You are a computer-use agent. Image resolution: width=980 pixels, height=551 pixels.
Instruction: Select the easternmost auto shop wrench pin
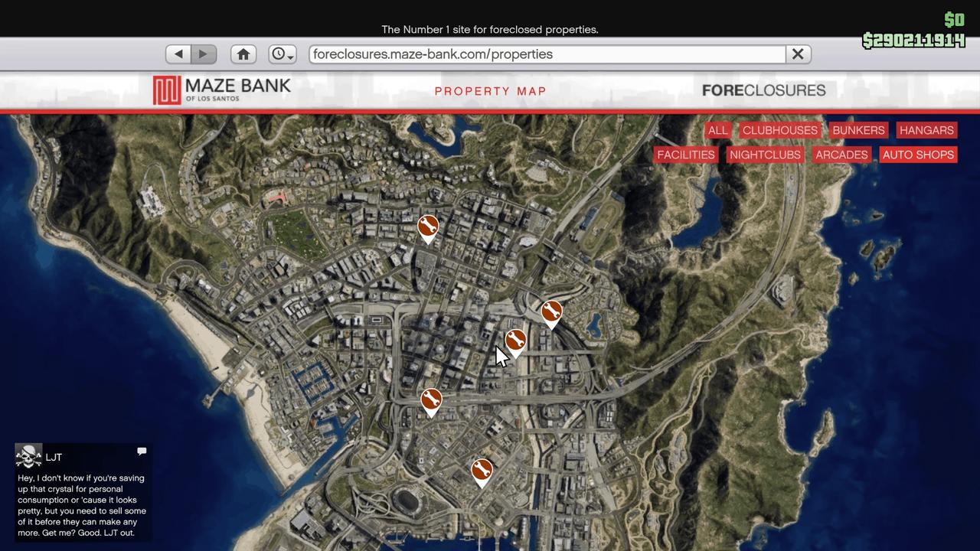coord(551,312)
